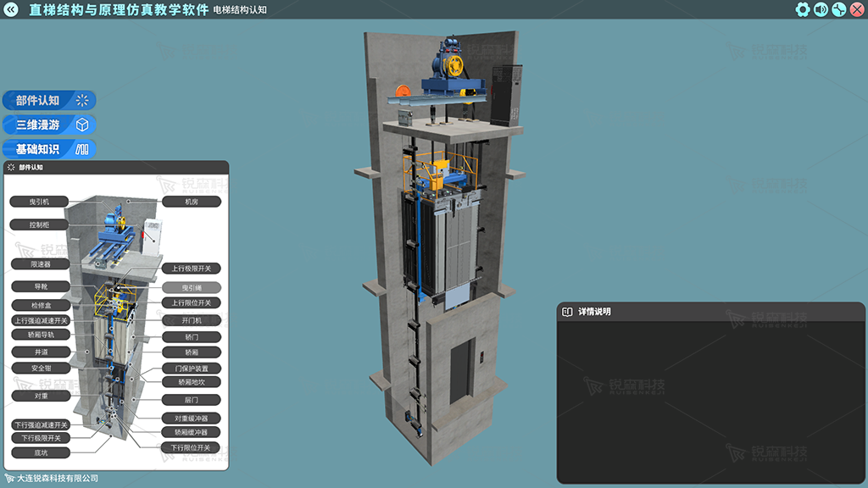
Task: Click the 曳引机 component label
Action: (x=39, y=202)
